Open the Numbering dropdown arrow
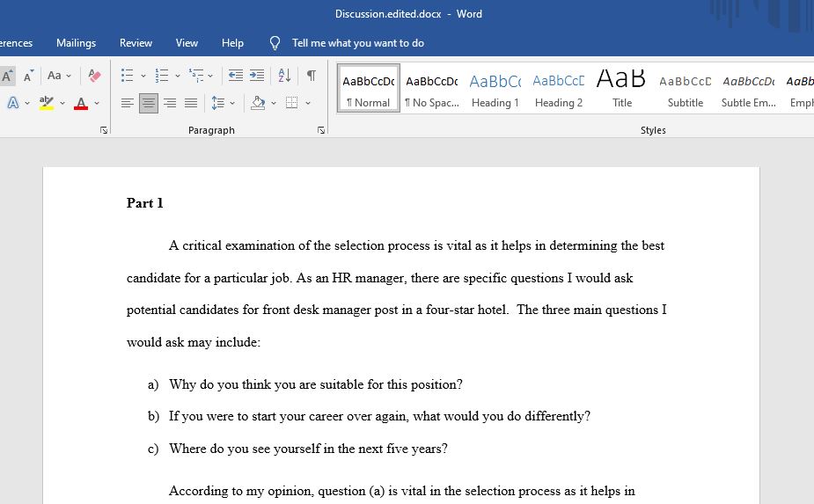This screenshot has width=814, height=504. (x=178, y=76)
